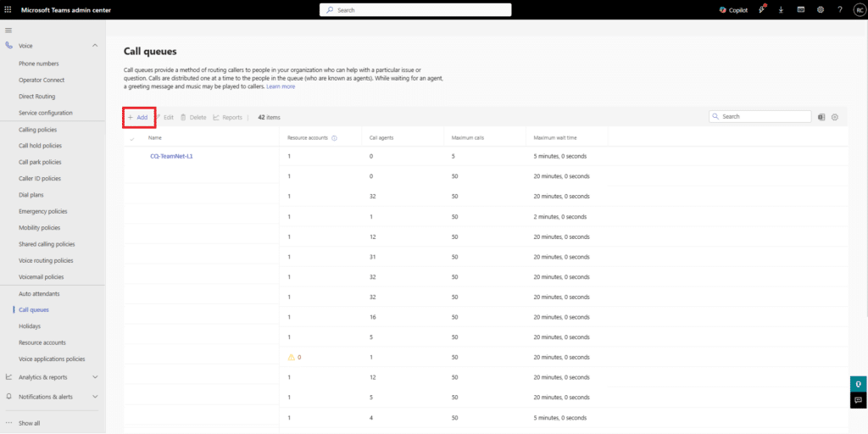Click the Export to Excel icon
The height and width of the screenshot is (434, 868).
821,117
